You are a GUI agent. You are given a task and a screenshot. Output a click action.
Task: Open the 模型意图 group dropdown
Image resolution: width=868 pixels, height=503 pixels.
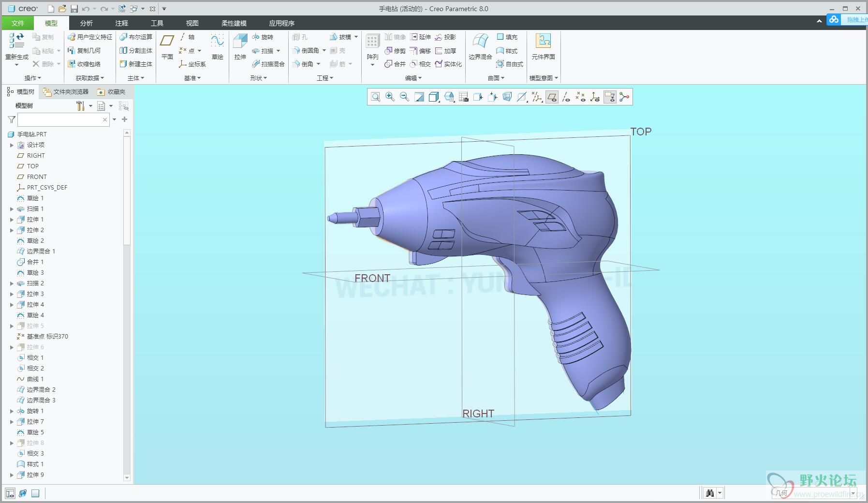point(544,78)
